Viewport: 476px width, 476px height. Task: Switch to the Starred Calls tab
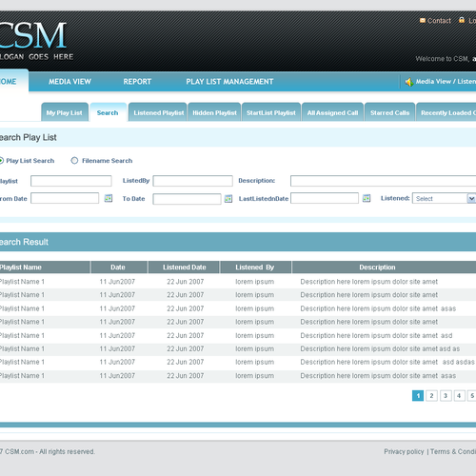point(389,112)
